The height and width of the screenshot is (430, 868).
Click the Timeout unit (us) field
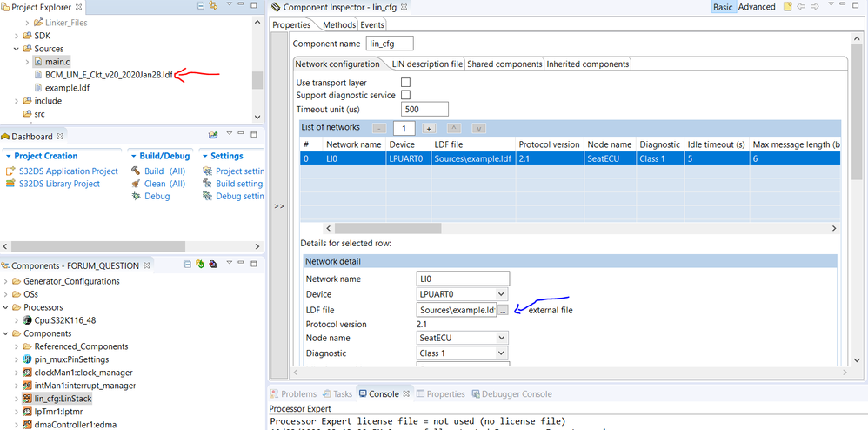click(x=424, y=109)
